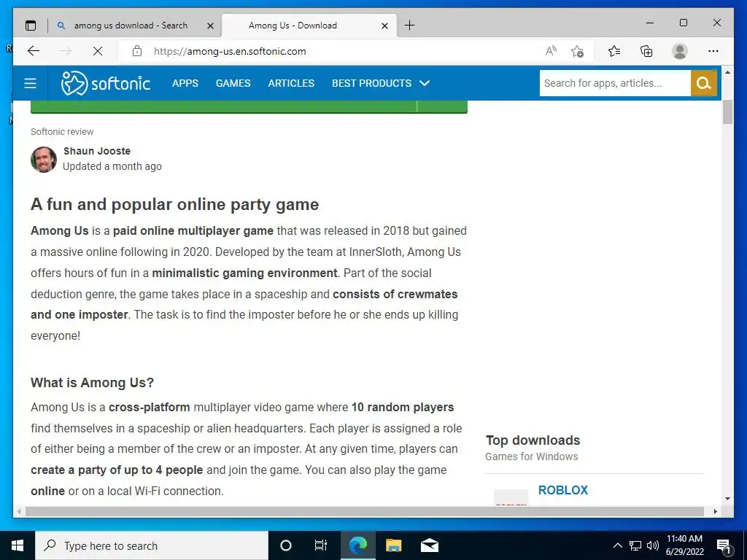747x560 pixels.
Task: Open the browser profile icon
Action: click(680, 51)
